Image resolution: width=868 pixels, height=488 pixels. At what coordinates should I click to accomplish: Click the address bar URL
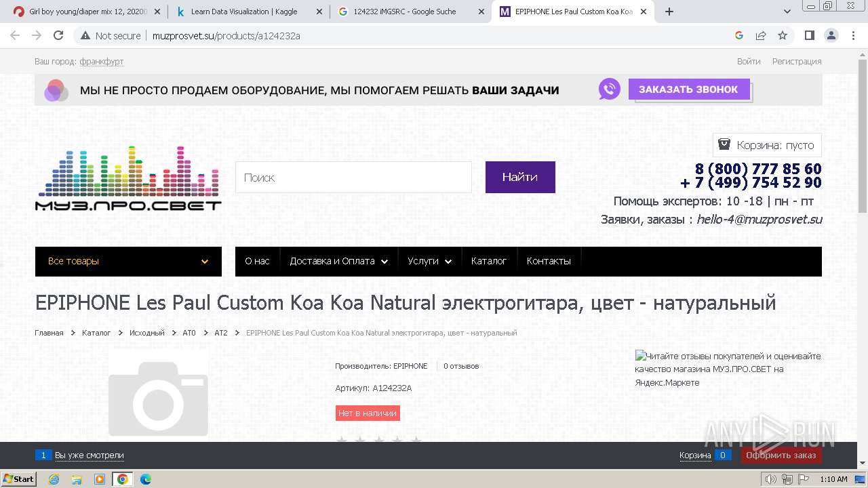[226, 35]
